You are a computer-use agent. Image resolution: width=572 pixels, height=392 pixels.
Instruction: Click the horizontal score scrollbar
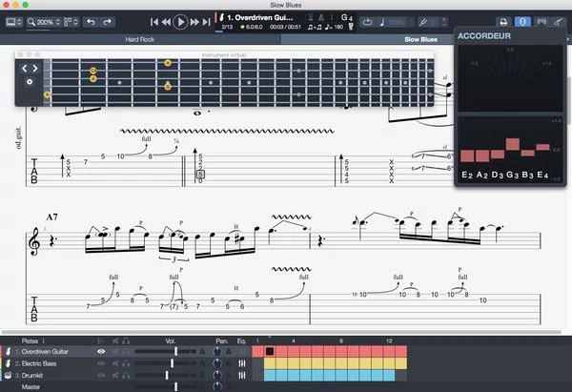click(x=281, y=332)
